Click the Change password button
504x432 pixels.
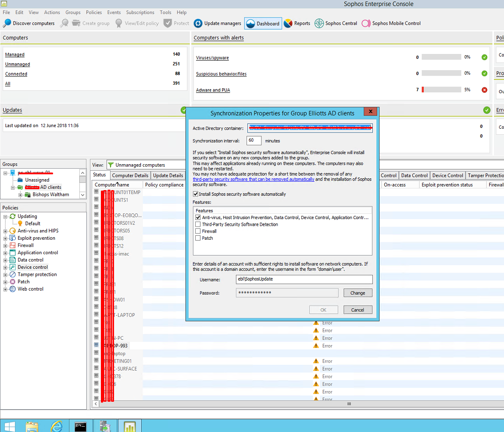[x=358, y=293]
